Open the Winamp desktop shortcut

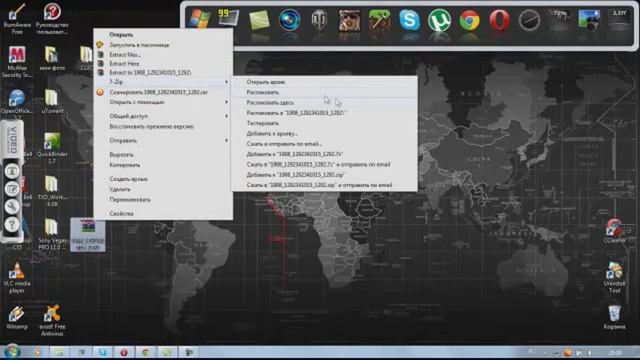(x=17, y=318)
